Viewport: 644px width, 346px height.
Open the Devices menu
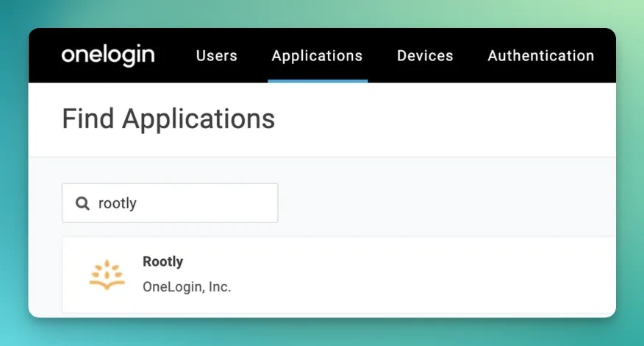[x=425, y=55]
